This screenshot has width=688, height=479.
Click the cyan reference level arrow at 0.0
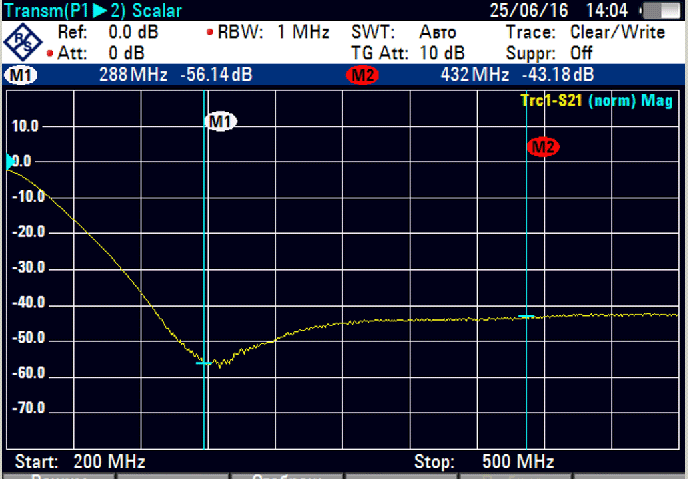10,161
